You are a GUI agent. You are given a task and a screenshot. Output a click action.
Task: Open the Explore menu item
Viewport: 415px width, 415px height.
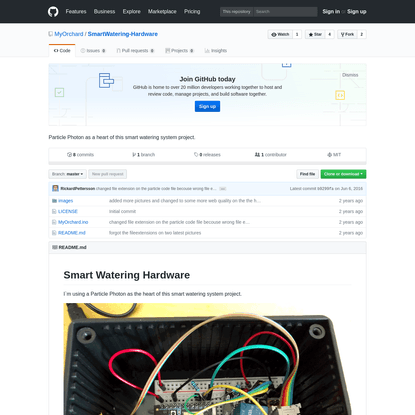131,12
